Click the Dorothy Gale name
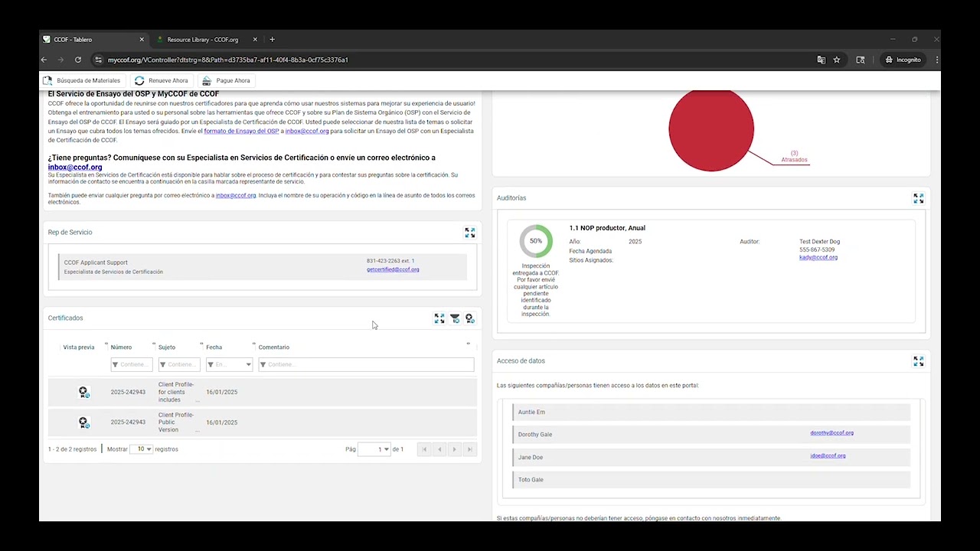 (535, 435)
